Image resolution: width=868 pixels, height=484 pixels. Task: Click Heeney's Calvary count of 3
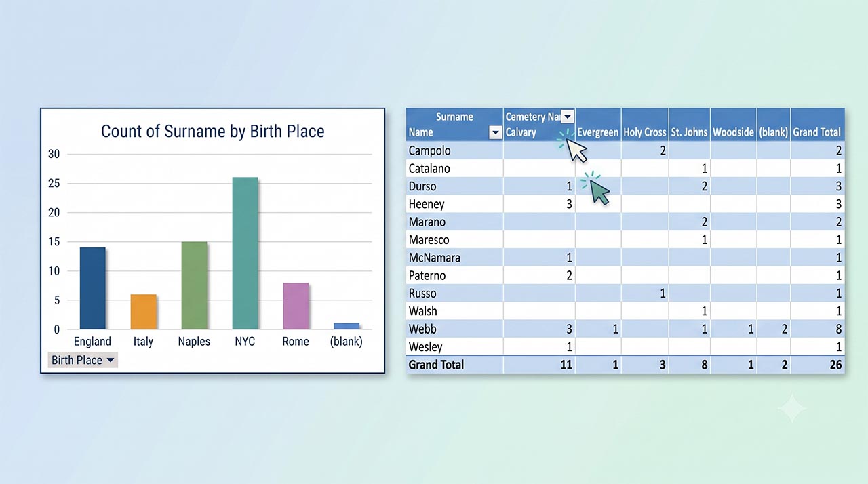[569, 204]
